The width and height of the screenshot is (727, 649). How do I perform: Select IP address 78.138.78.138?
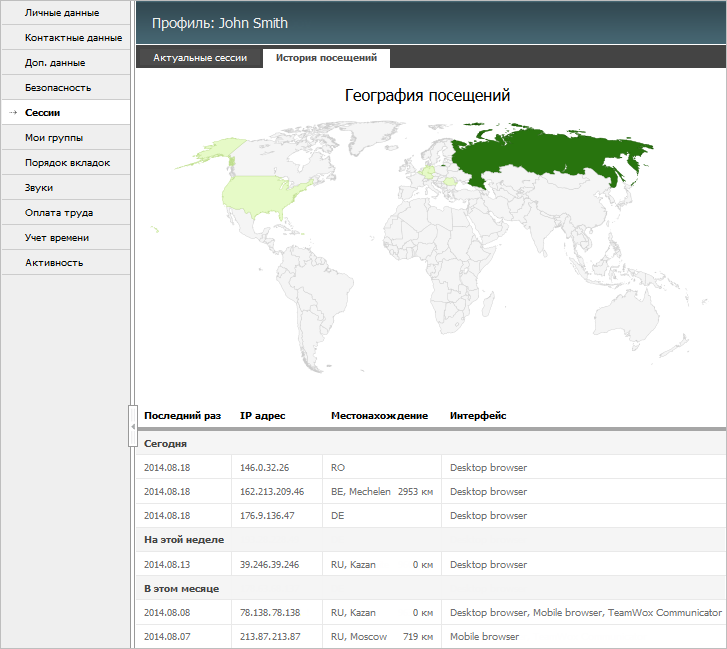(x=270, y=612)
